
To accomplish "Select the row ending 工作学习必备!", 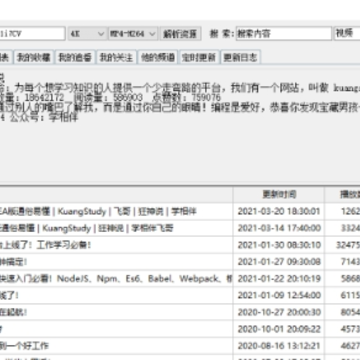I will 116,245.
